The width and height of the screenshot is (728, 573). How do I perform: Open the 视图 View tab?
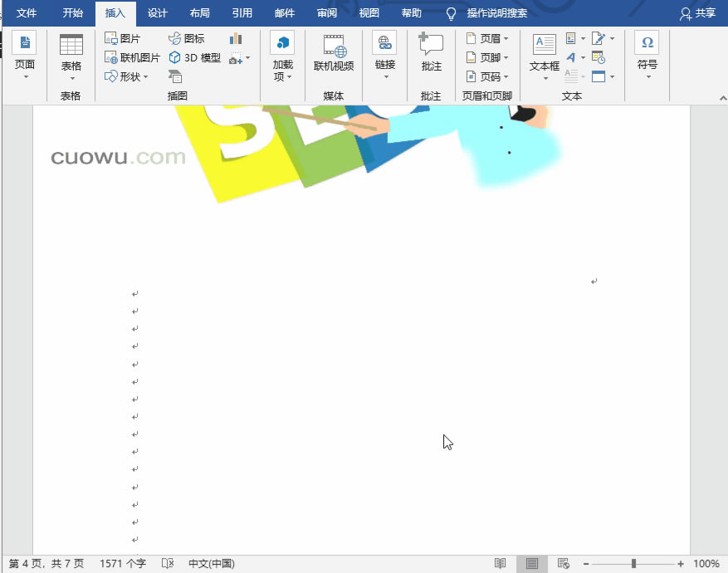click(369, 13)
